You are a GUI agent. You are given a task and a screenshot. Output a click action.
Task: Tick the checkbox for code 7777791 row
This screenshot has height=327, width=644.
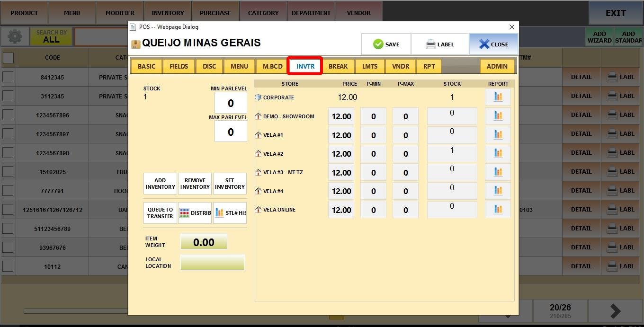[x=8, y=191]
